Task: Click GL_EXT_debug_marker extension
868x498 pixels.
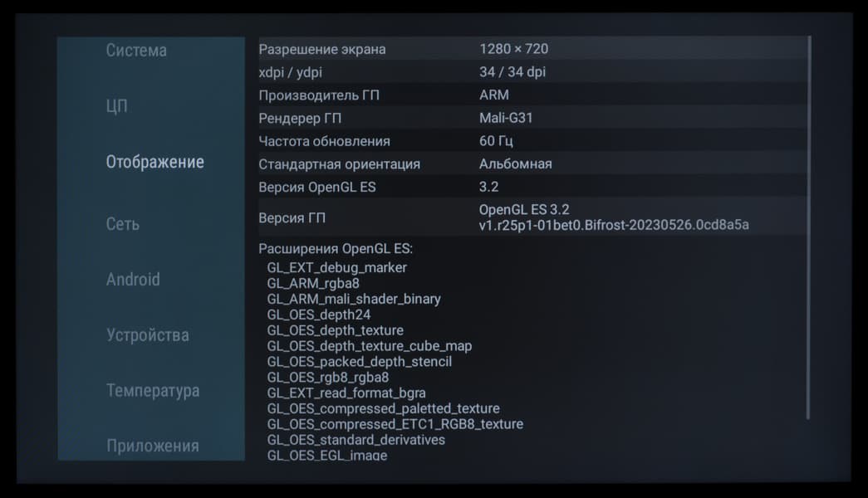Action: point(337,268)
